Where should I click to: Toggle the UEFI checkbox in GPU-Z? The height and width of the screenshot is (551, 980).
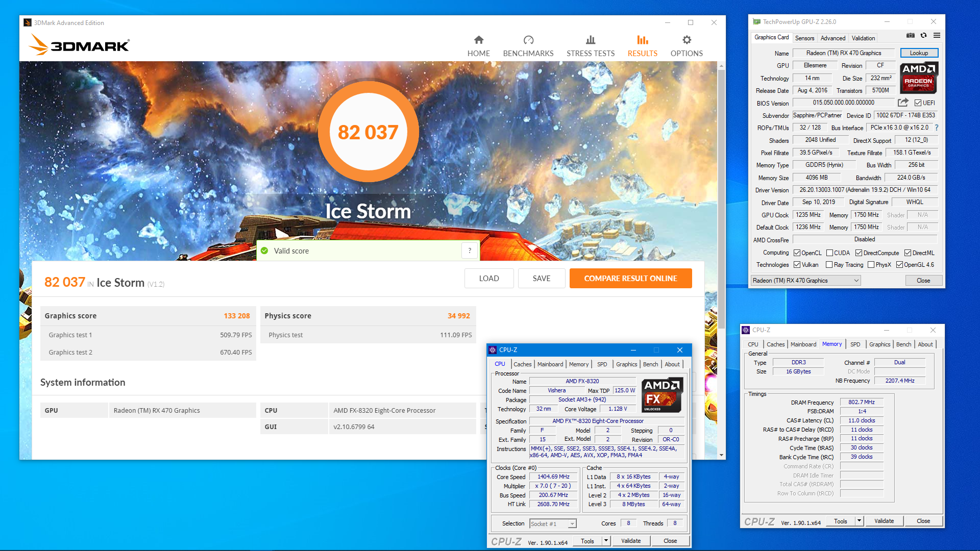tap(918, 103)
